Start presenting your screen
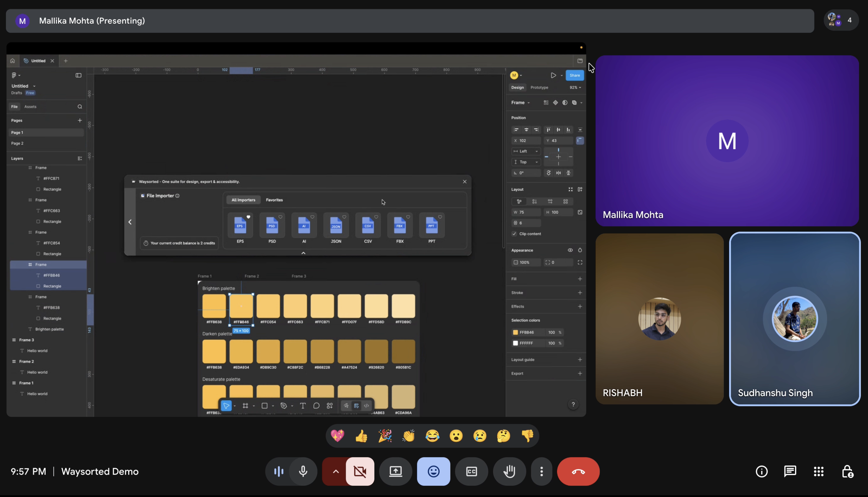This screenshot has height=497, width=868. coord(396,471)
